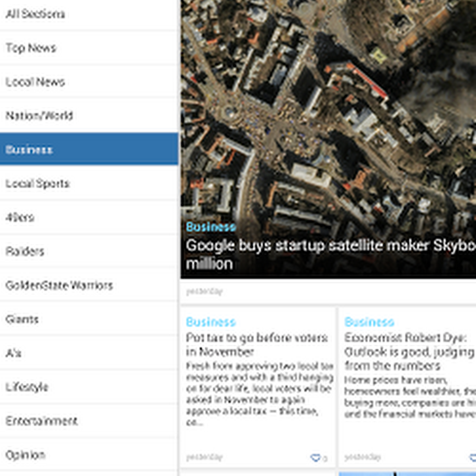Open the Raiders section
Image resolution: width=476 pixels, height=476 pixels.
coord(89,251)
